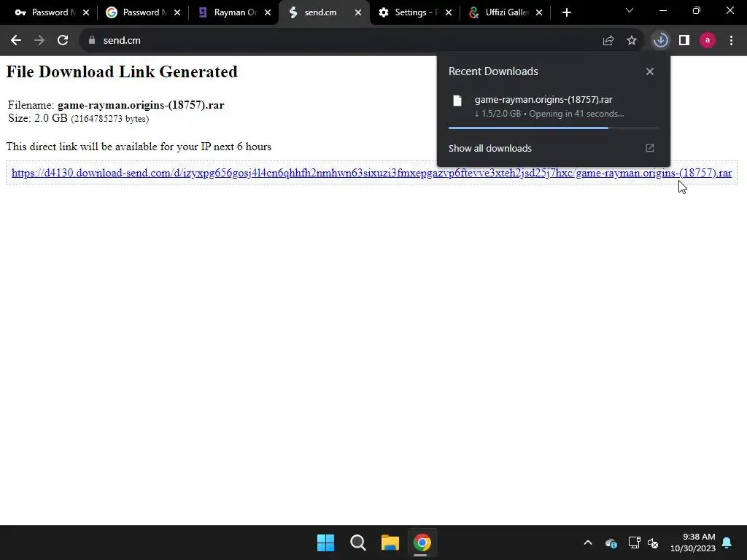Reload the send.cm page

(x=63, y=41)
